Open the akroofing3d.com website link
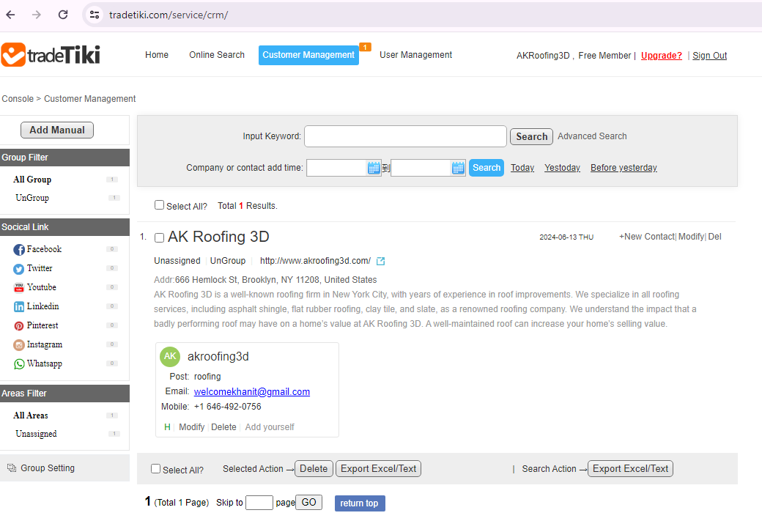 coord(315,261)
